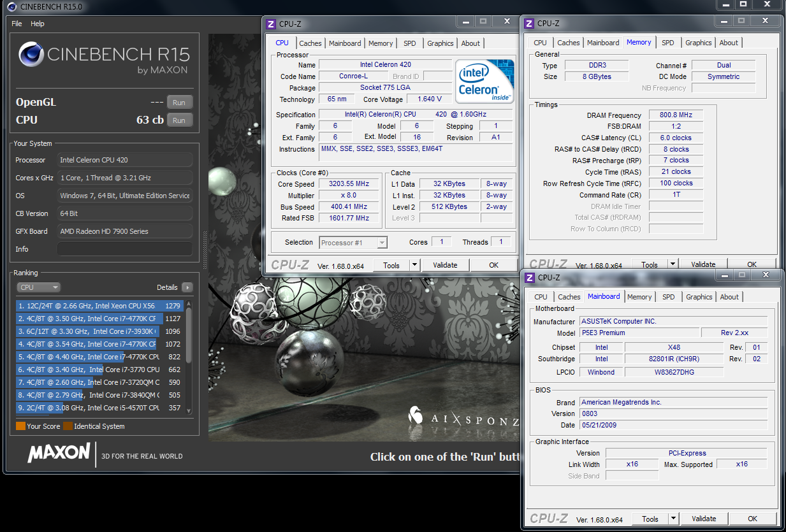Click the Cinebench sphere logo
Viewport: 786px width, 532px height.
[x=32, y=55]
